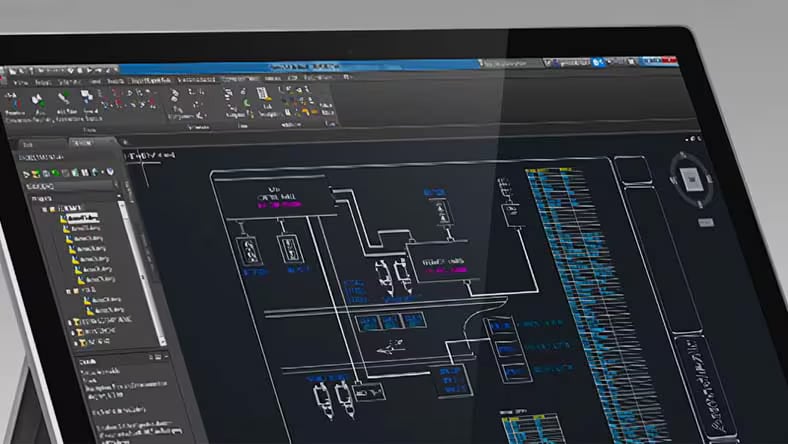Expand the last collapsed project at tree bottom
This screenshot has width=788, height=444.
[76, 343]
